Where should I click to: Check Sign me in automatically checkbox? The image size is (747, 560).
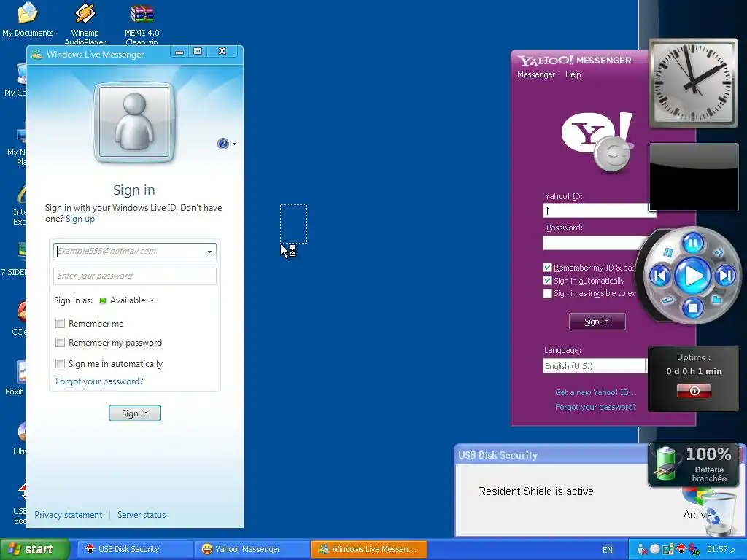(x=60, y=363)
